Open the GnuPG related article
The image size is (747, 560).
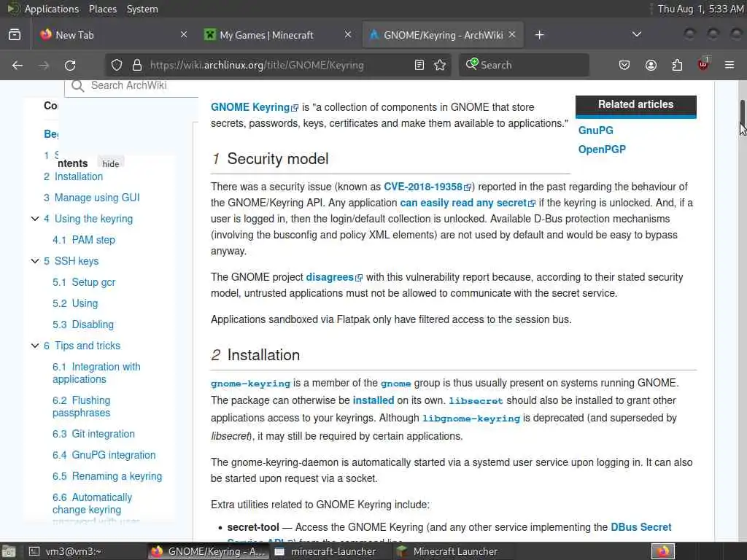click(x=595, y=131)
